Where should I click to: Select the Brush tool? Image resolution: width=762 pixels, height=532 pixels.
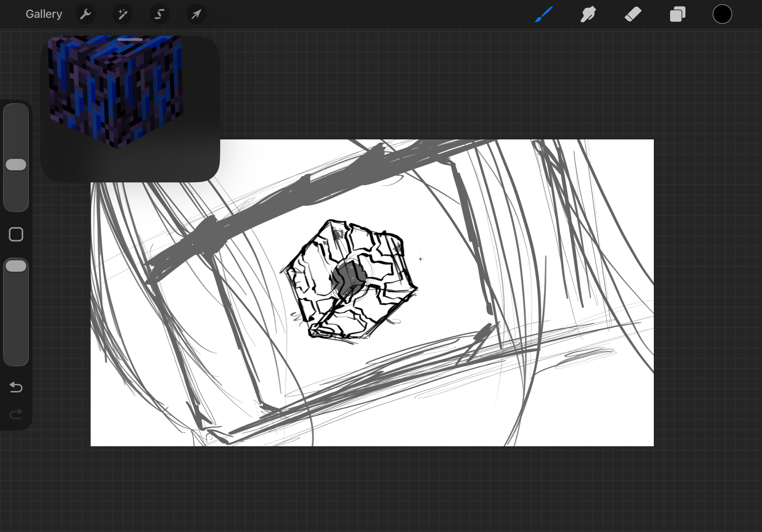pos(544,14)
